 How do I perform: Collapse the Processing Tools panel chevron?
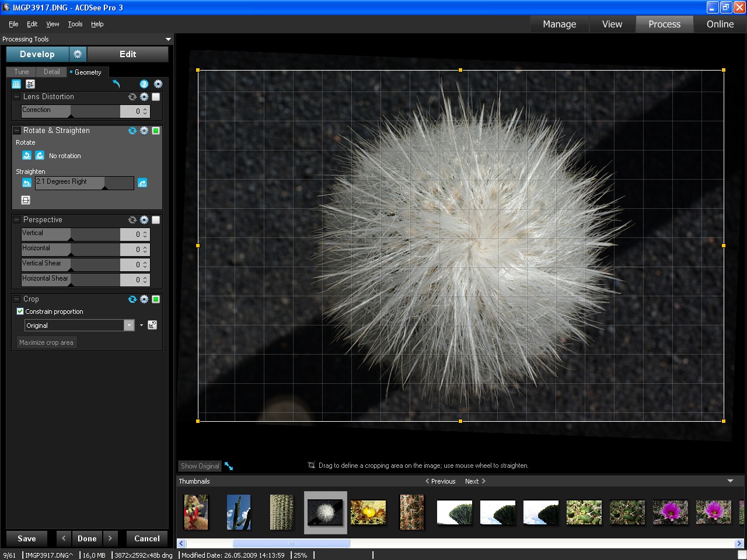coord(168,39)
